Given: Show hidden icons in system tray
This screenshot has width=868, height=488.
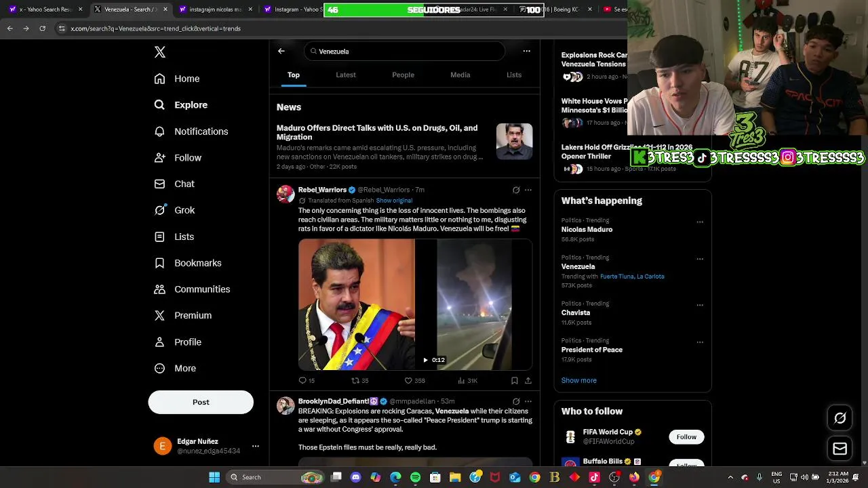Looking at the screenshot, I should (x=730, y=477).
